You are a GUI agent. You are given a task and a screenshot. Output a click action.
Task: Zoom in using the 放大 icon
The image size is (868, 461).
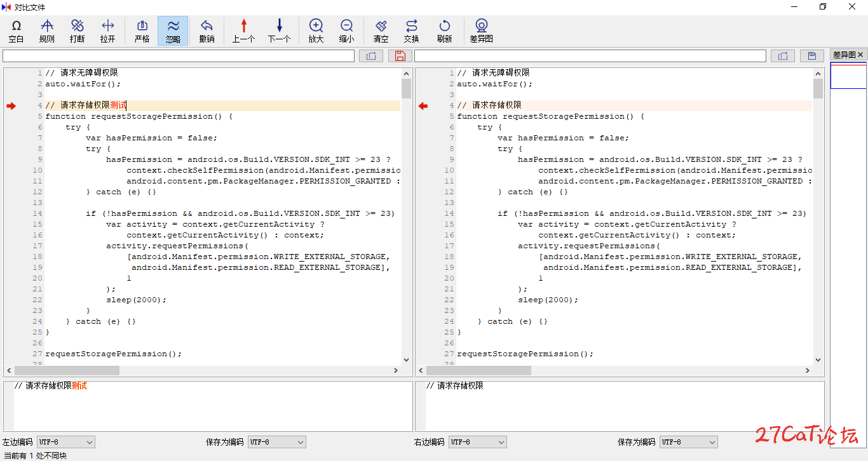tap(316, 30)
